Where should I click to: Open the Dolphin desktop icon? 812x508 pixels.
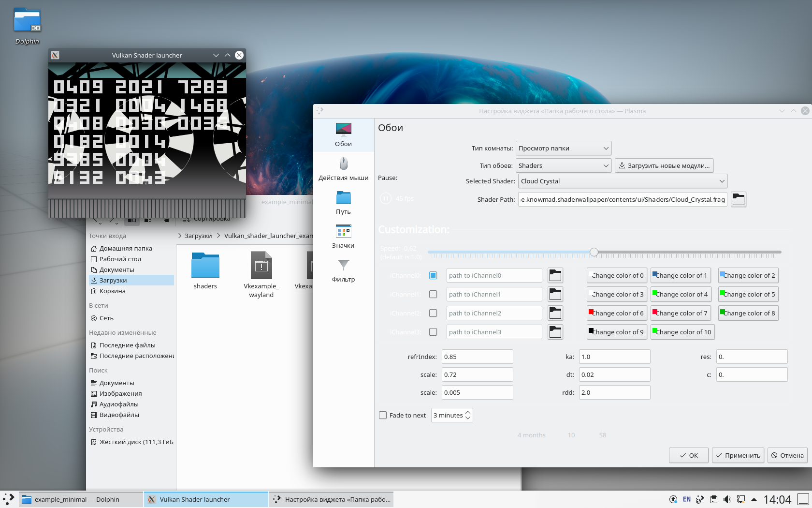pyautogui.click(x=27, y=27)
